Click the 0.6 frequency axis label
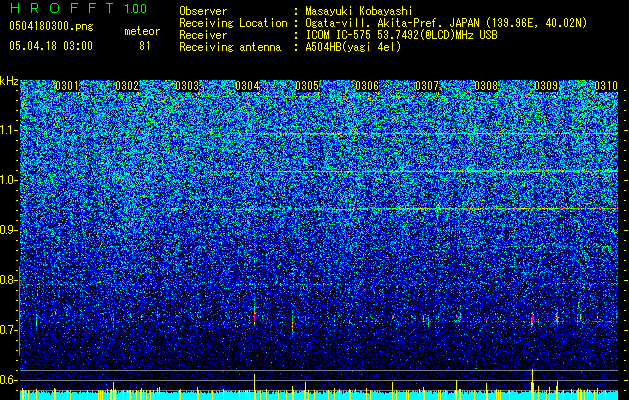 (9, 380)
